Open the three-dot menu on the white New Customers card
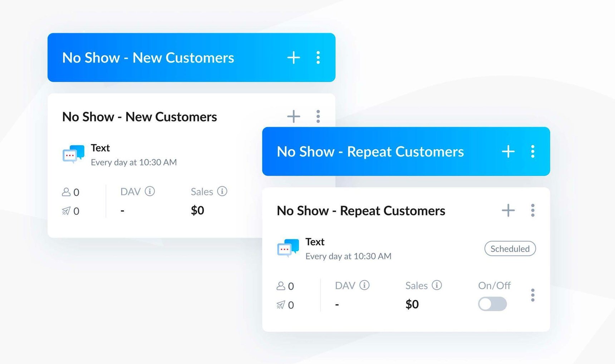This screenshot has width=615, height=364. point(318,116)
